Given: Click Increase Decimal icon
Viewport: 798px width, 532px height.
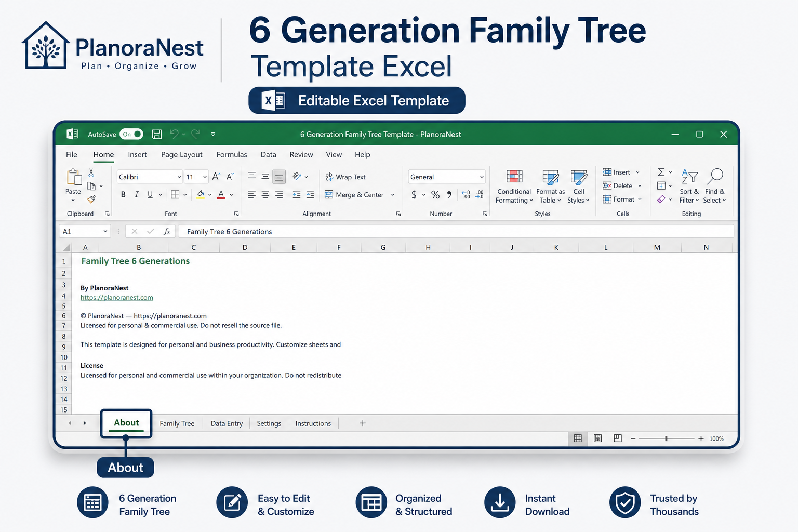Looking at the screenshot, I should tap(466, 194).
